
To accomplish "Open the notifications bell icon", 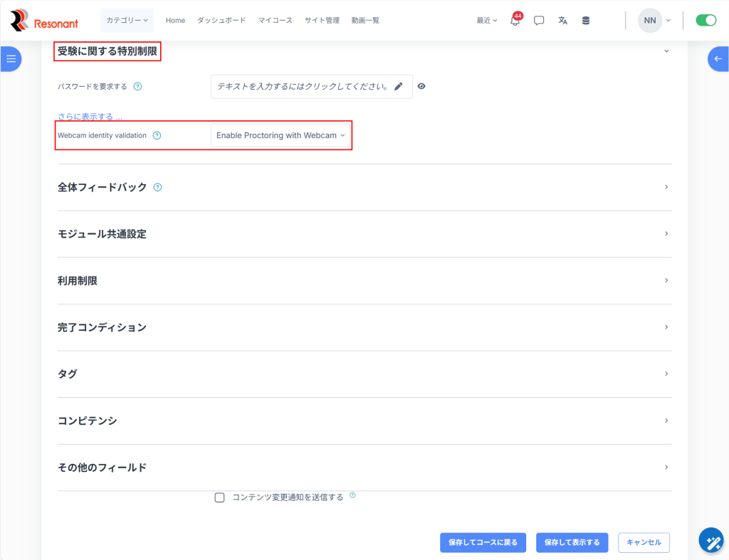I will coord(515,21).
